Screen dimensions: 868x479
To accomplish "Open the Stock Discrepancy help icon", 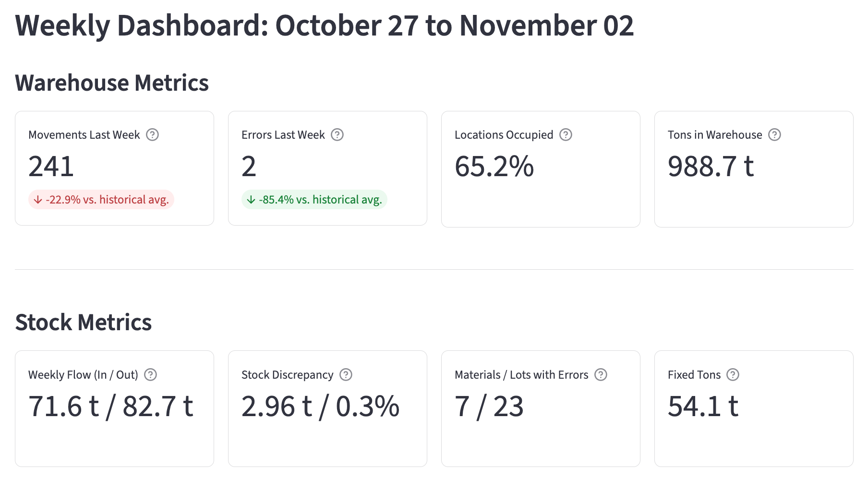I will point(347,375).
